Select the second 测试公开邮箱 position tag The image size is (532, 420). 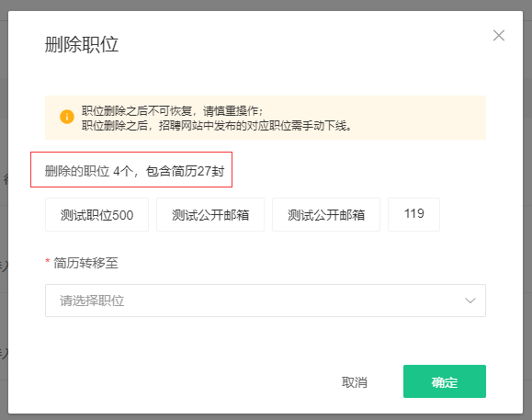(x=326, y=215)
